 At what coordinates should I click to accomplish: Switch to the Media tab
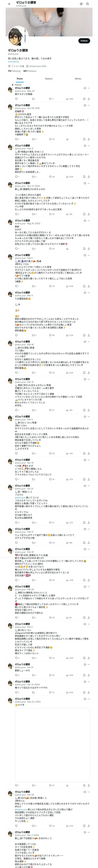click(x=78, y=79)
